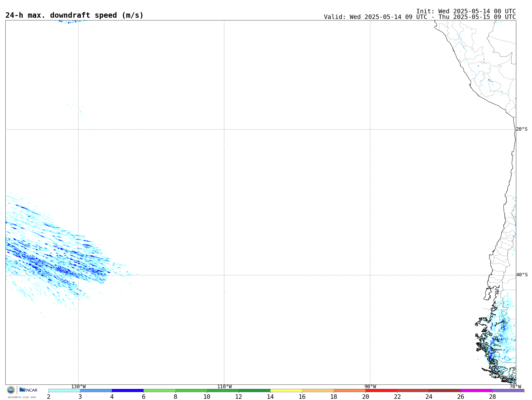Click the 90°W longitude label
The height and width of the screenshot is (400, 532).
click(370, 387)
